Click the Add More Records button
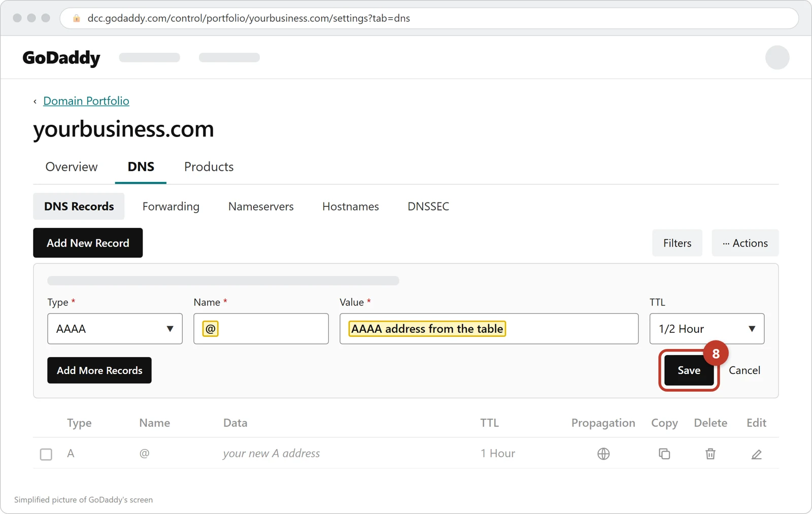Screen dimensions: 812x514 tap(99, 370)
